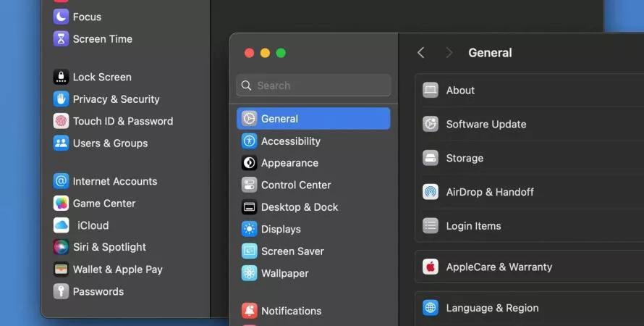Close the front window with red button
Viewport: 644px width, 326px height.
[x=249, y=53]
